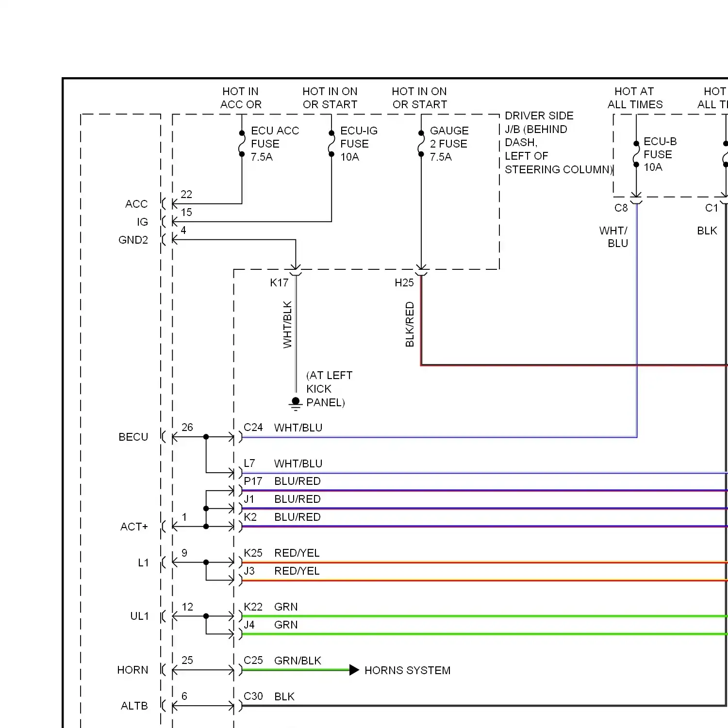The image size is (728, 728).
Task: Click the ground symbol at left kick panel
Action: [x=296, y=404]
